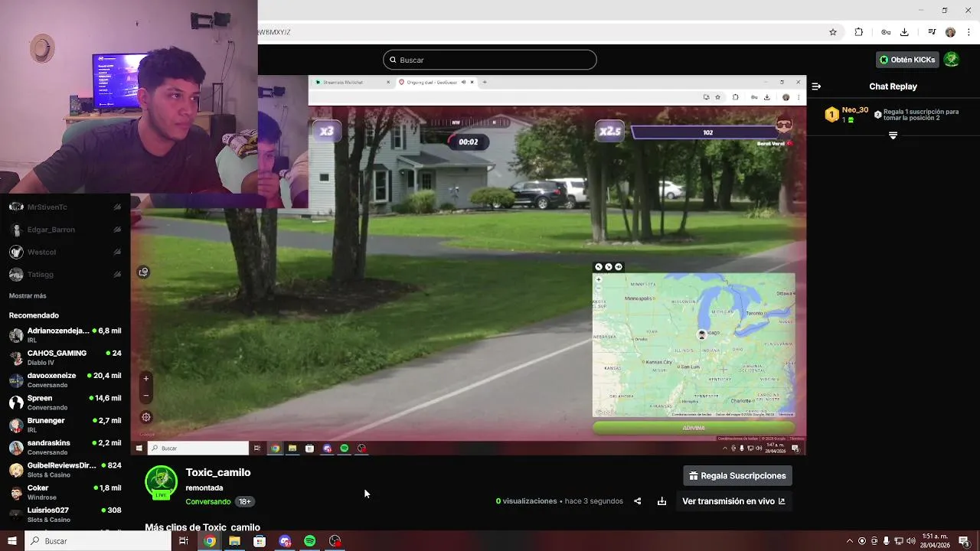Open MrStivenTc followed channel
This screenshot has height=551, width=980.
pos(65,207)
